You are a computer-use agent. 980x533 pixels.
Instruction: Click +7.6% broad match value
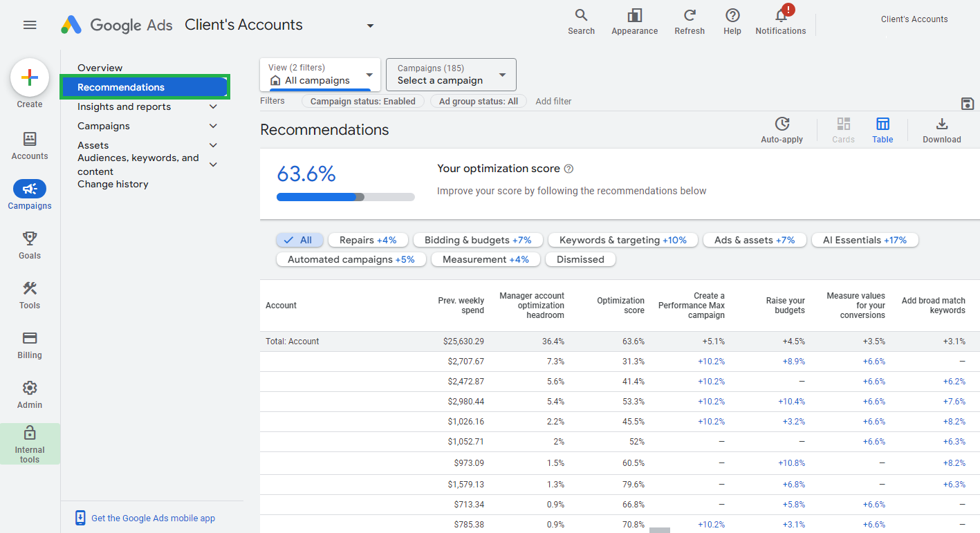[954, 402]
